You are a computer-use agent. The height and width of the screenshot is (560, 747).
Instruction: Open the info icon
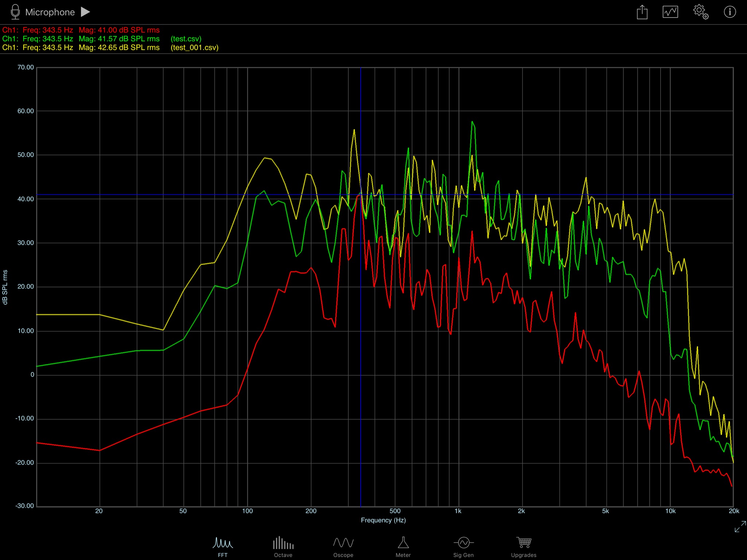[x=729, y=12]
